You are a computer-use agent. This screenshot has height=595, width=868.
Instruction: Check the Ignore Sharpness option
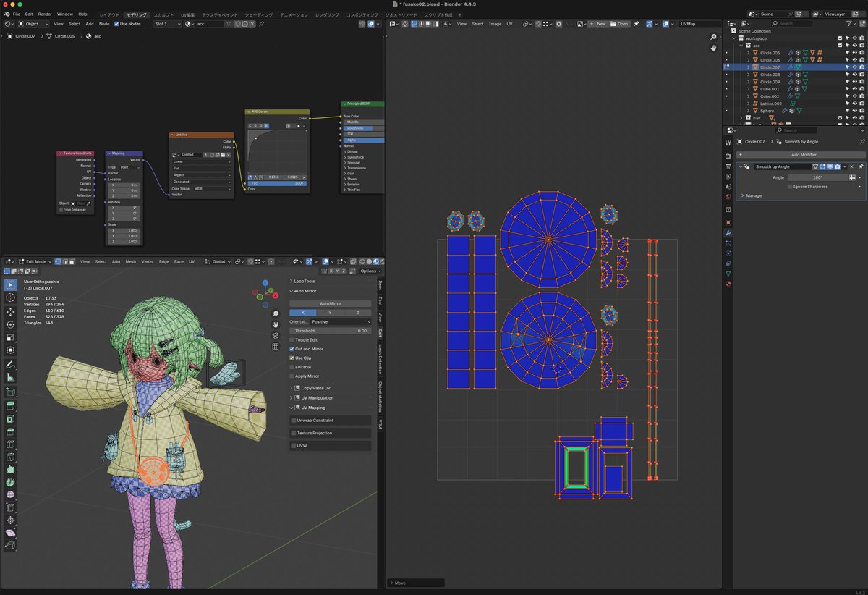[x=790, y=187]
